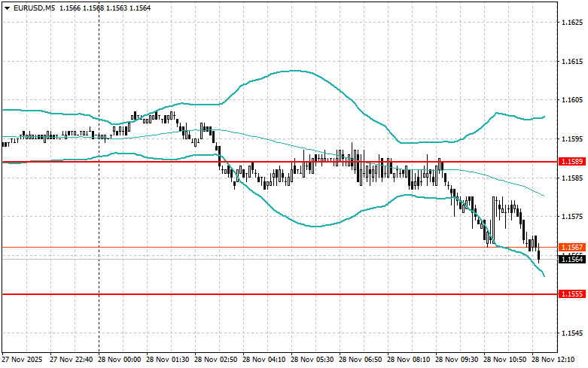Click the black 1.1564 current price label
The width and height of the screenshot is (588, 368).
point(571,260)
